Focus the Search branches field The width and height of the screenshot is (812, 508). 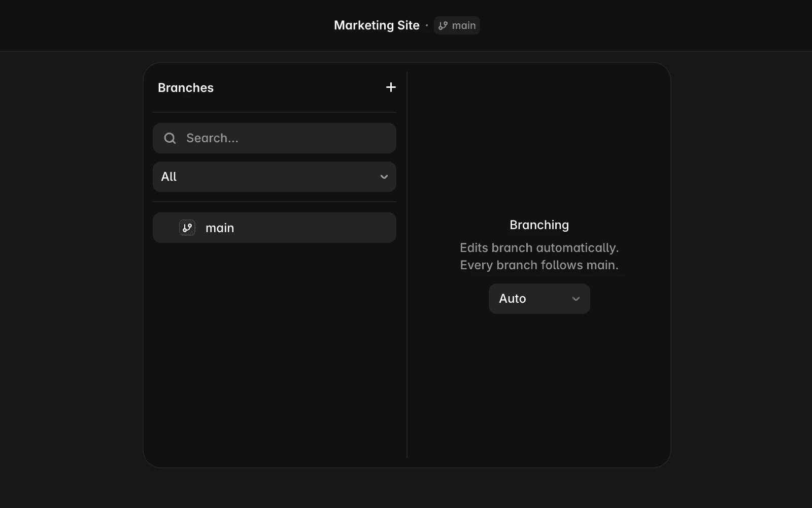coord(275,138)
